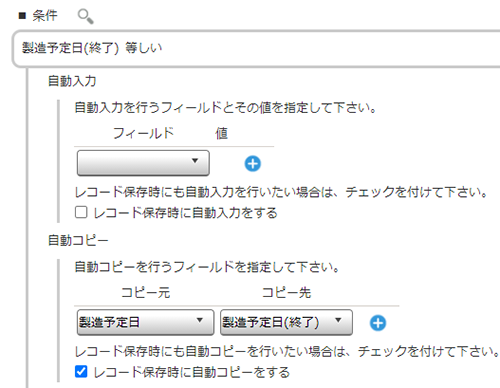The width and height of the screenshot is (500, 388).
Task: Click the 値 column header
Action: tap(222, 133)
